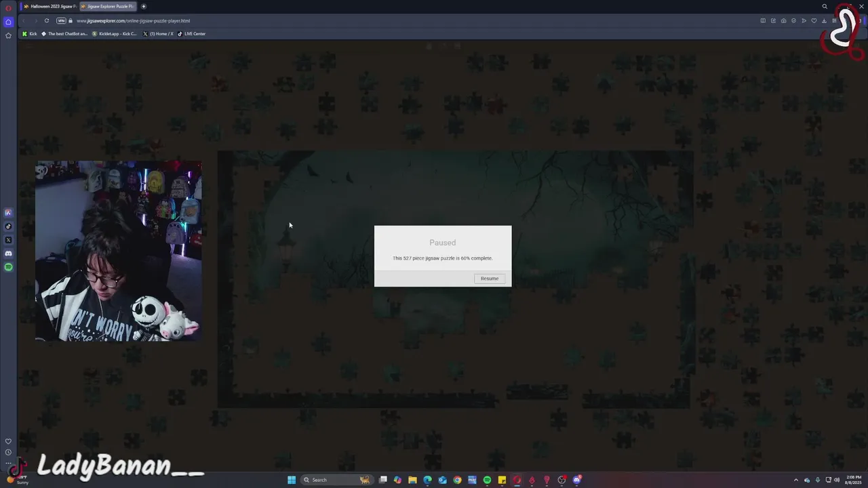Viewport: 868px width, 488px height.
Task: Click the sidebar heart icon
Action: click(8, 441)
